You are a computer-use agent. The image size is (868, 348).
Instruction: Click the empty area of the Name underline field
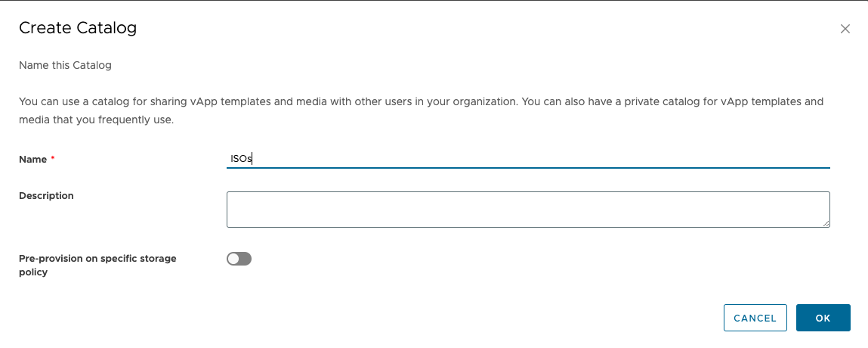(542, 159)
